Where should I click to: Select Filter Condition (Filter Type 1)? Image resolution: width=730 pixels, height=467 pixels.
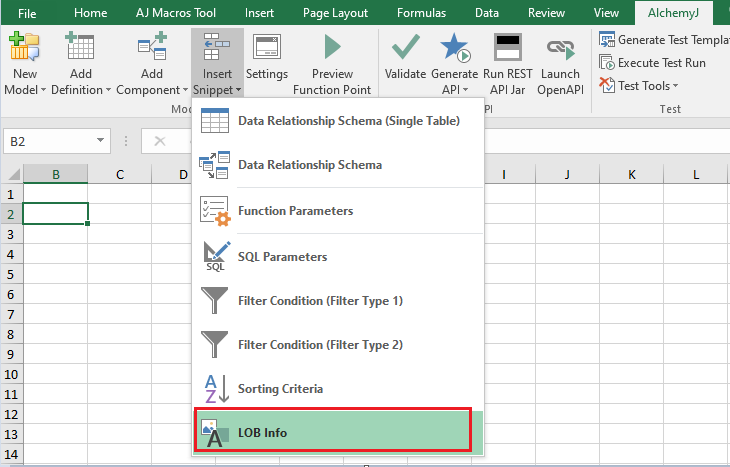coord(338,301)
